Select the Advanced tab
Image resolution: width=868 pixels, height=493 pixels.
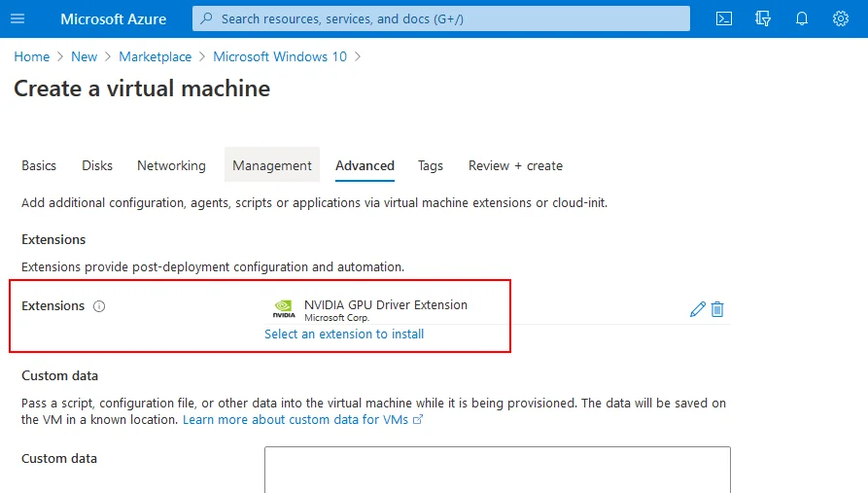[x=365, y=165]
